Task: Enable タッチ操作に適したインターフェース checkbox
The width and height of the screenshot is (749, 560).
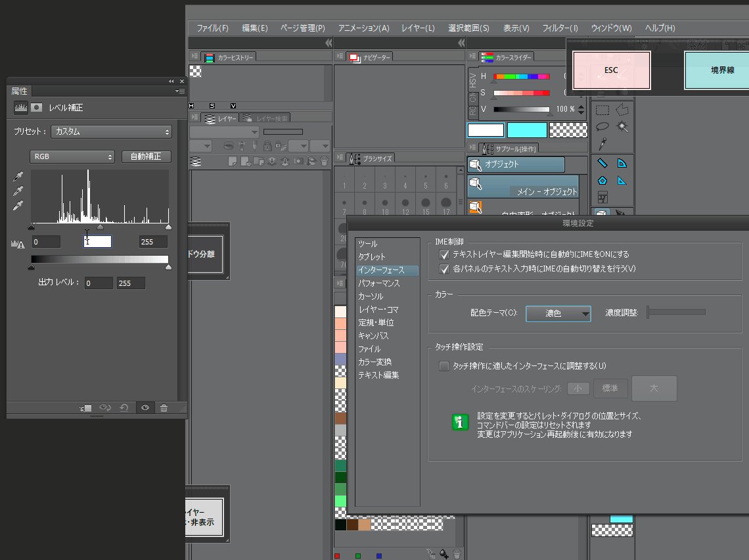Action: click(x=443, y=366)
